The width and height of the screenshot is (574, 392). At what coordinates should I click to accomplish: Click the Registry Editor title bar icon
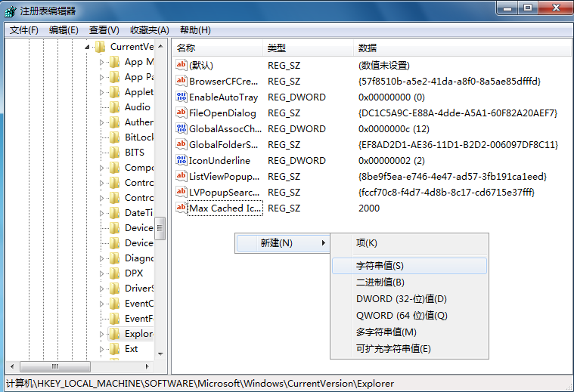click(11, 11)
